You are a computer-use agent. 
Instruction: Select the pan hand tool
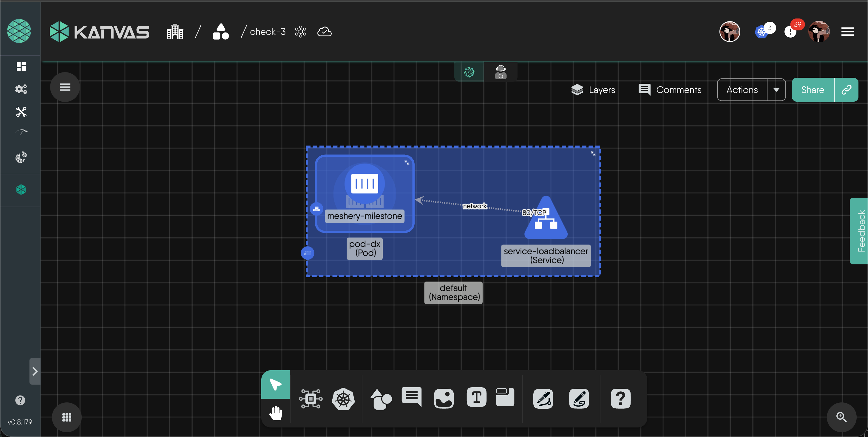coord(276,413)
